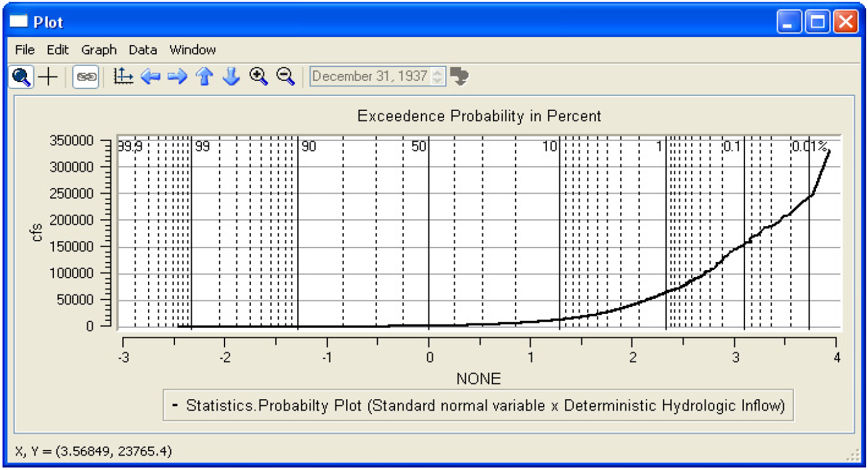
Task: Pan the plot up with blue arrow
Action: (204, 76)
